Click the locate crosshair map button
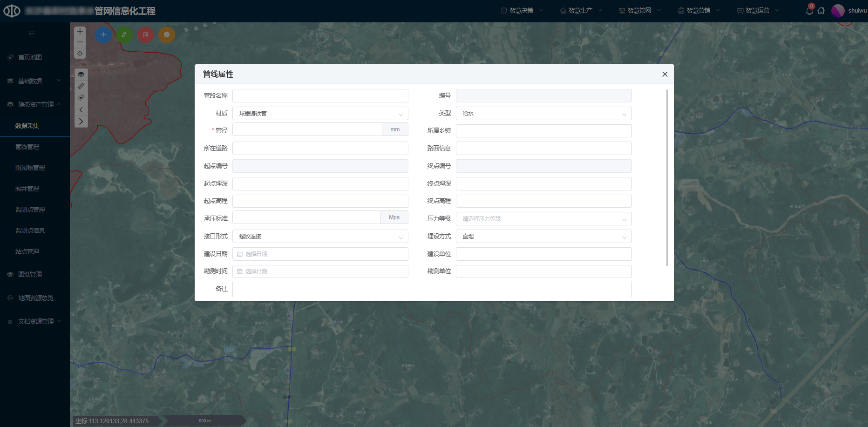This screenshot has width=868, height=427. click(x=80, y=54)
